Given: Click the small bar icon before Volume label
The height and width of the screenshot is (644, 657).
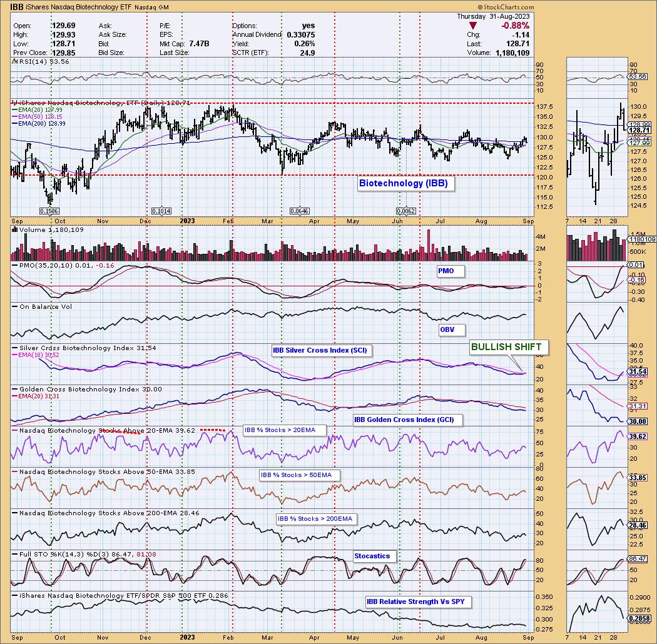Looking at the screenshot, I should 14,229.
